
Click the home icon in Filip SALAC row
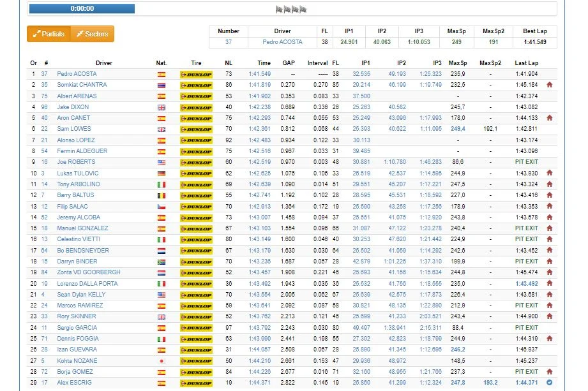[550, 205]
